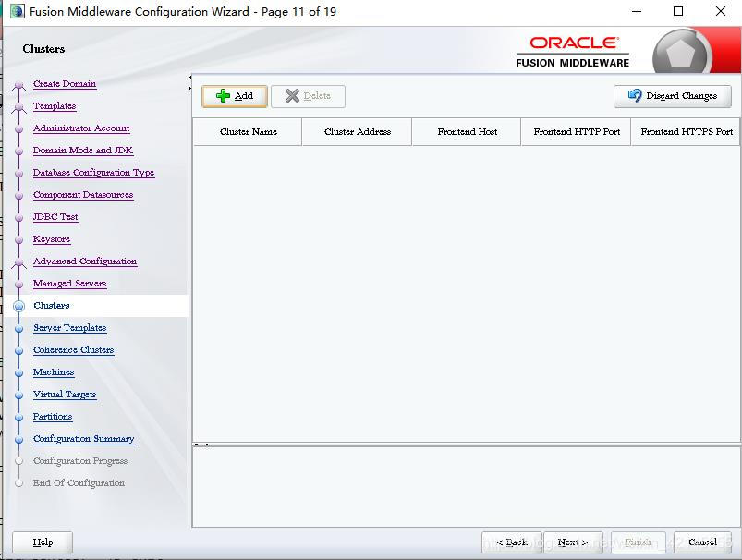Go to the Virtual Targets step
The height and width of the screenshot is (560, 742).
coord(65,395)
